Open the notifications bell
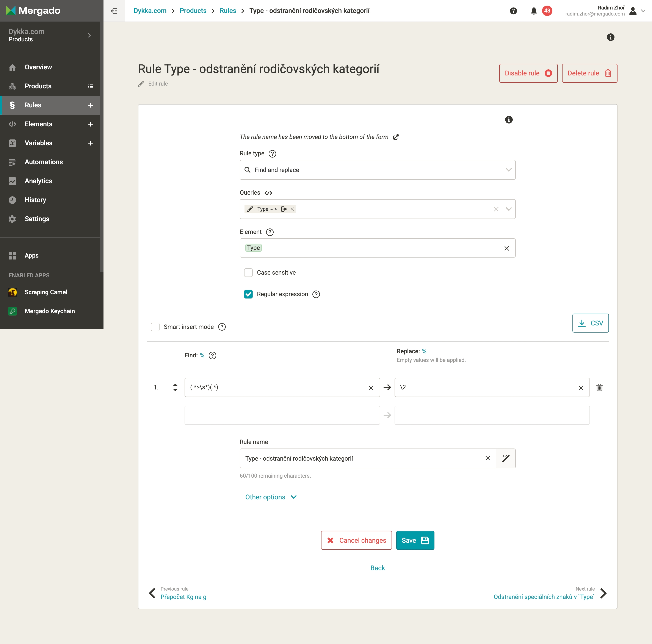Viewport: 652px width, 644px height. (534, 11)
